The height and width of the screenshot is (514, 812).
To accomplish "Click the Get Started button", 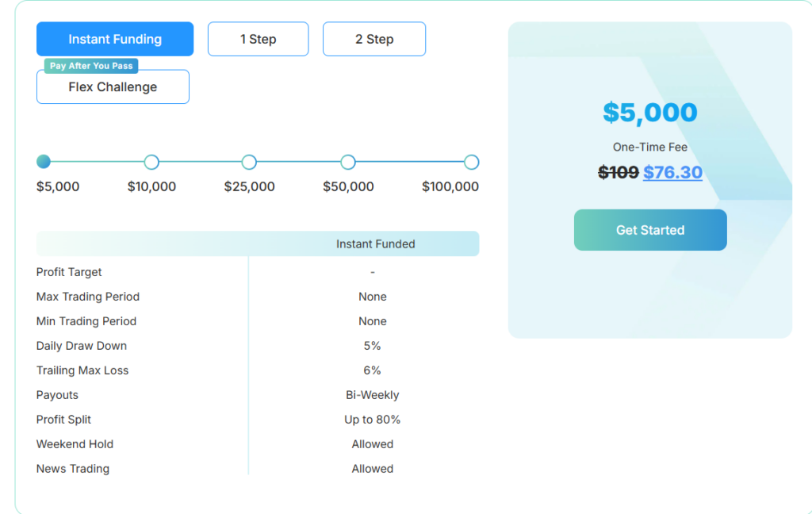I will tap(649, 229).
